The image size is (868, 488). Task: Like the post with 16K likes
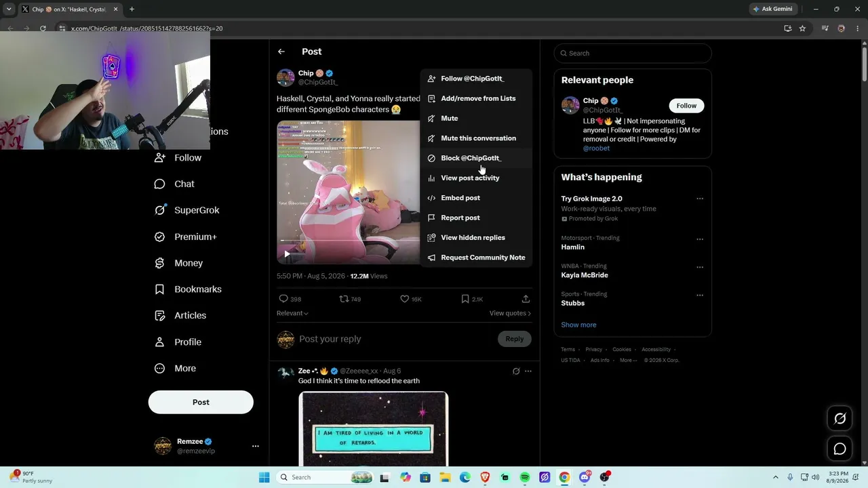[404, 299]
